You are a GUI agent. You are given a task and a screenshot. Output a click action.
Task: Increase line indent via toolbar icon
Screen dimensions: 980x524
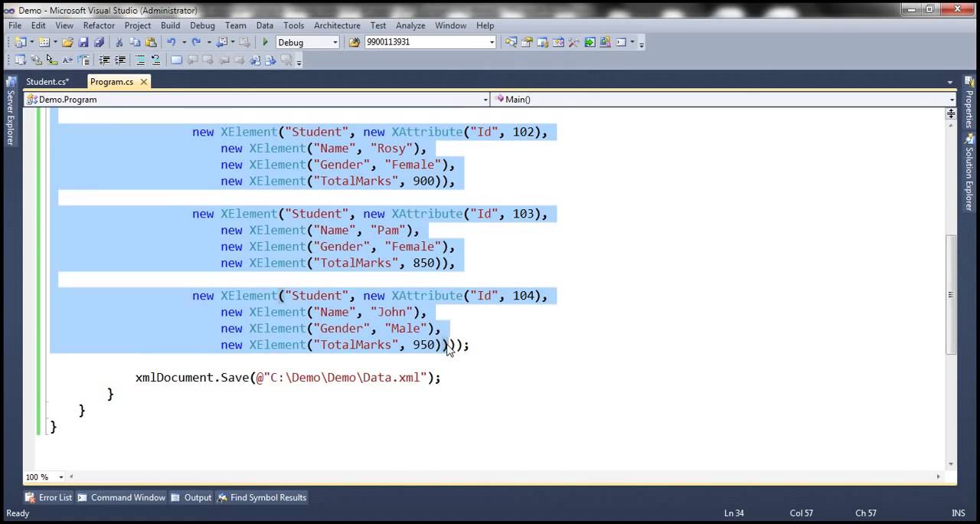click(120, 60)
